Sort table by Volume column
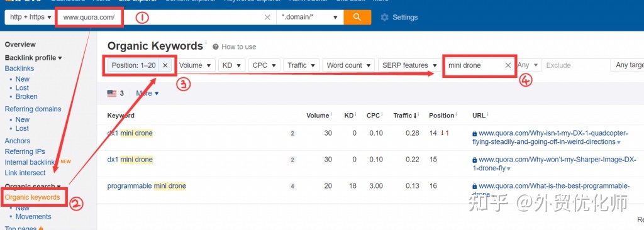644x230 pixels. (x=318, y=116)
